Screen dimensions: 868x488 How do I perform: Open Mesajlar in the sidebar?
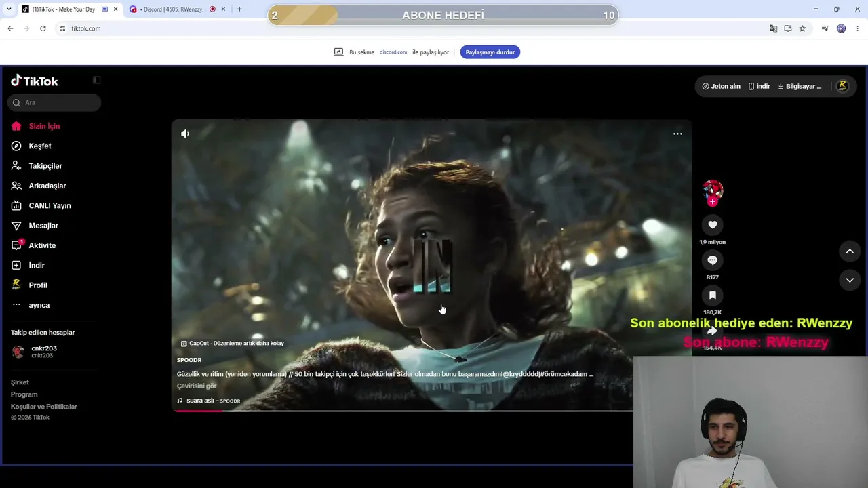(35, 226)
